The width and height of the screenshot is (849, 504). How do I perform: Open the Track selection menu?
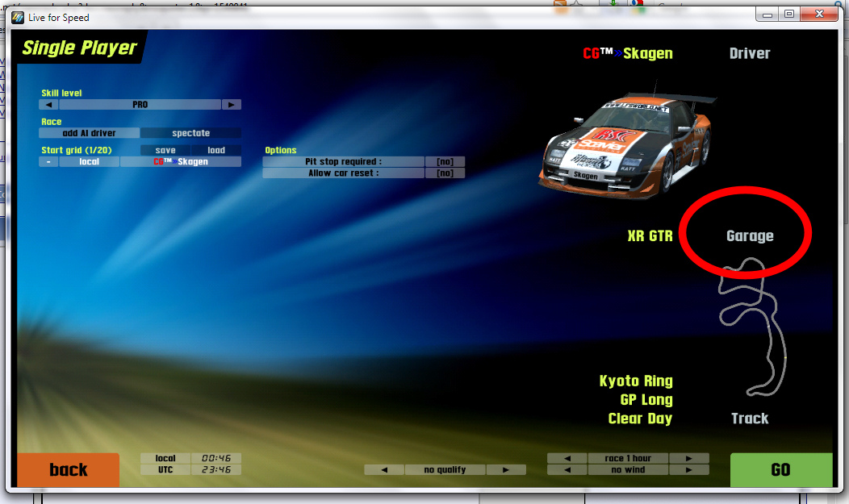750,419
